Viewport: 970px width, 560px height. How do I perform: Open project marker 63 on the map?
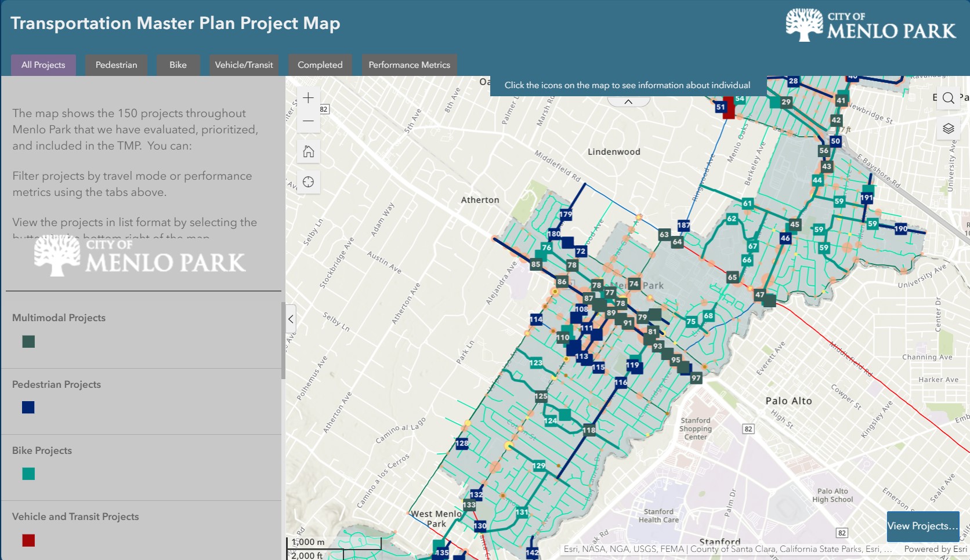(664, 234)
